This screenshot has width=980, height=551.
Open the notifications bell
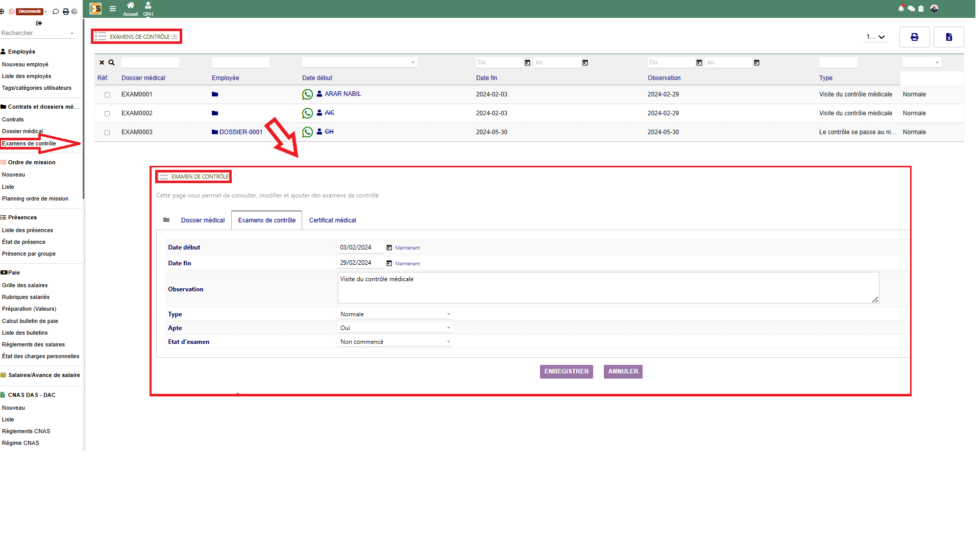tap(901, 8)
